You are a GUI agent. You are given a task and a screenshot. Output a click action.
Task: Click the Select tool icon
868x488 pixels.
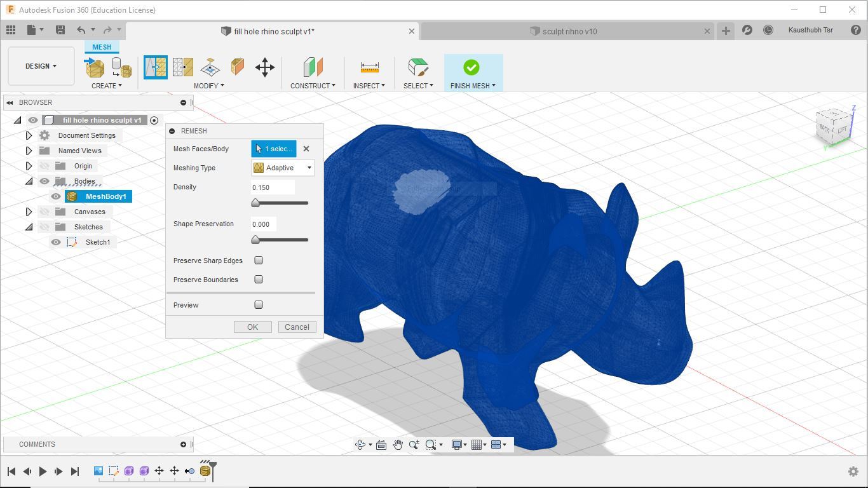418,67
